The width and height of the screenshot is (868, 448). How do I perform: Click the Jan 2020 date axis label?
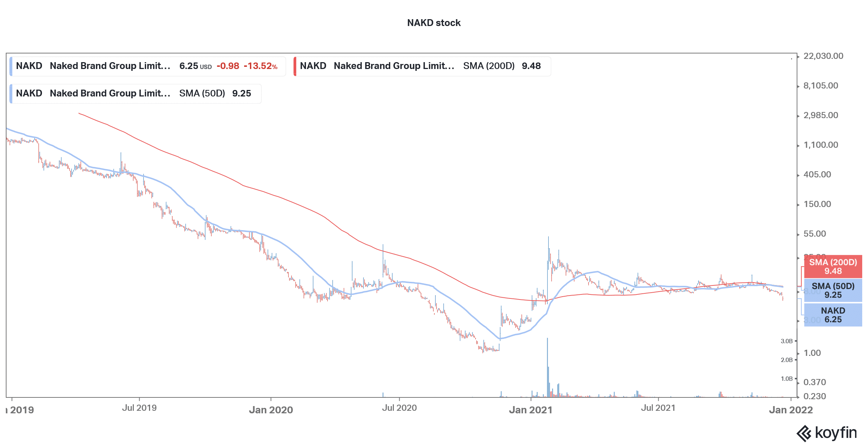point(271,410)
